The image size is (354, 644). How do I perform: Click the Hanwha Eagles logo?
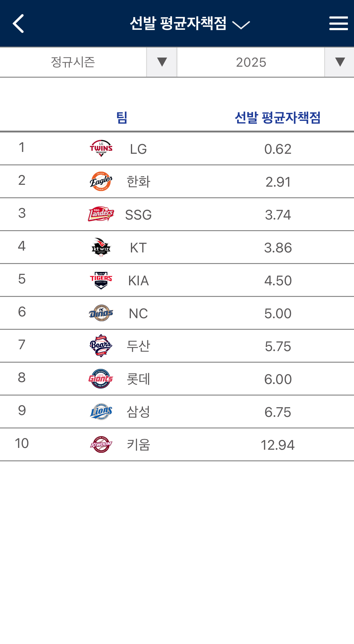click(101, 181)
